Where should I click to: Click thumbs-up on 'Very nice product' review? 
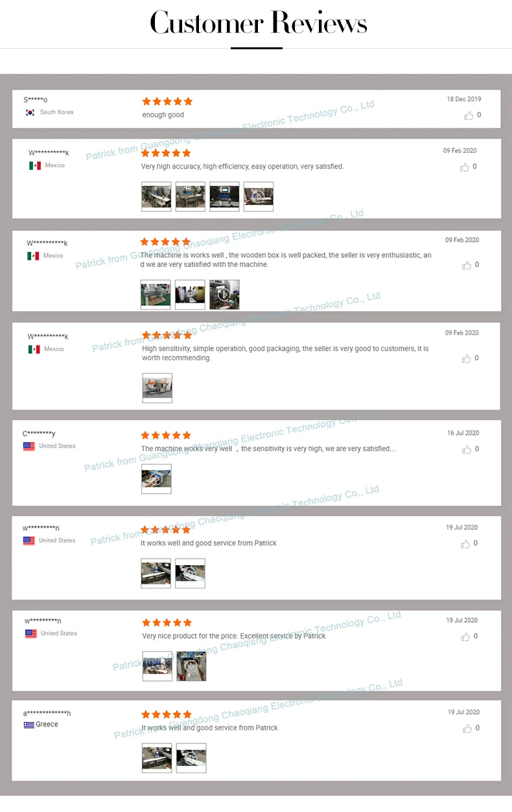pyautogui.click(x=465, y=636)
